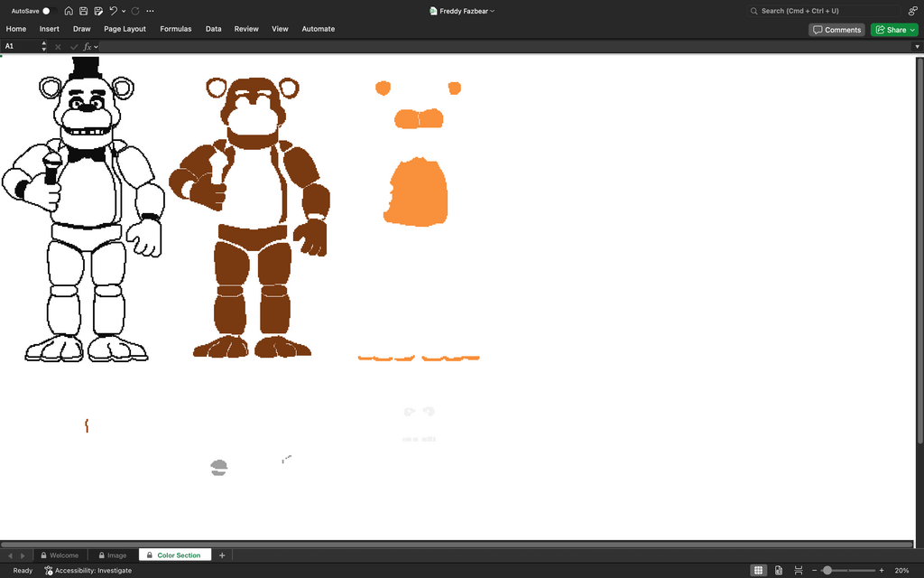Click the Name Box stepper arrows

(44, 46)
